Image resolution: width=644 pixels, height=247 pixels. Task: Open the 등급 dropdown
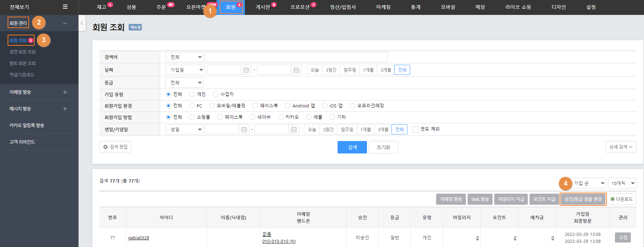184,83
